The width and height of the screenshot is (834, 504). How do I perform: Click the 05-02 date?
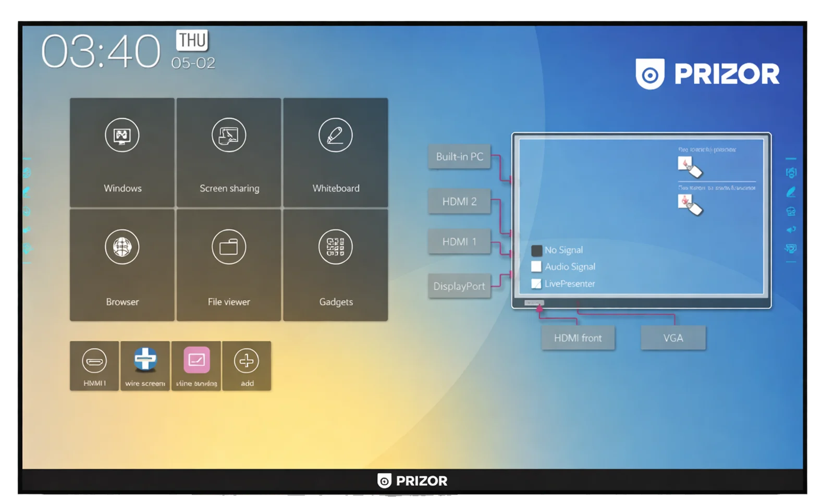193,63
